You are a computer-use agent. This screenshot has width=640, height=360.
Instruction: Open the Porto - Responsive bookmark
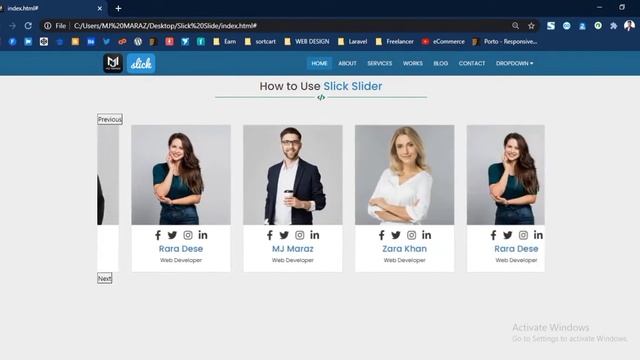(x=505, y=42)
